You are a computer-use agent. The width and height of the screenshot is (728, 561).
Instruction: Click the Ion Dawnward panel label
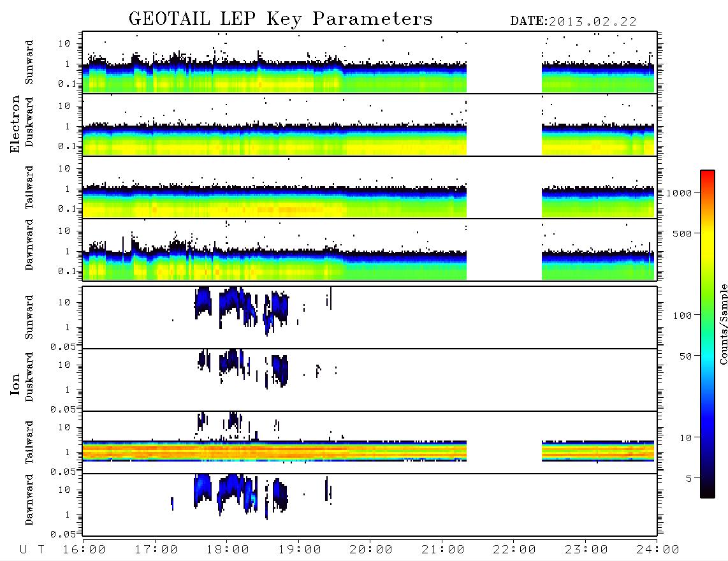point(29,500)
